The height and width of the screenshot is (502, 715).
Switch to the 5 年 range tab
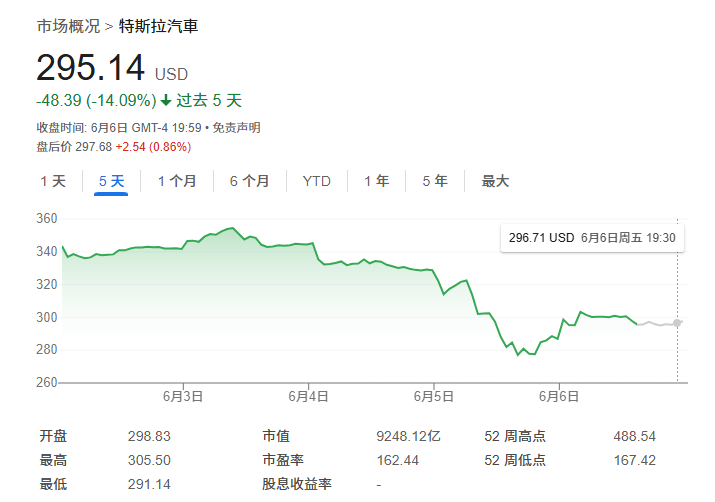[435, 181]
